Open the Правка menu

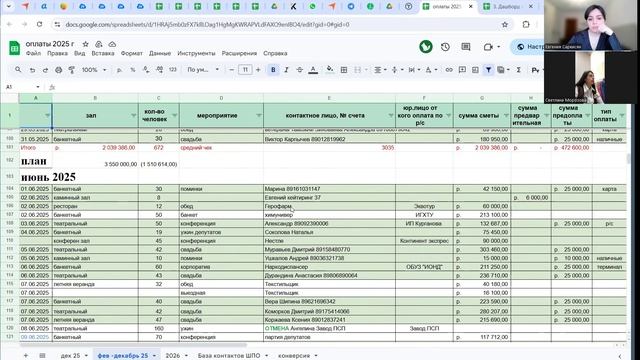tap(57, 53)
